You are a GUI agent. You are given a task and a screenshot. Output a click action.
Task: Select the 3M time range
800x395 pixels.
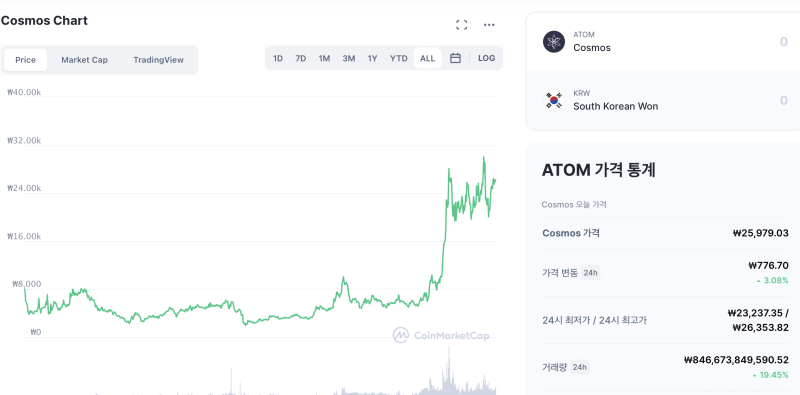point(348,58)
